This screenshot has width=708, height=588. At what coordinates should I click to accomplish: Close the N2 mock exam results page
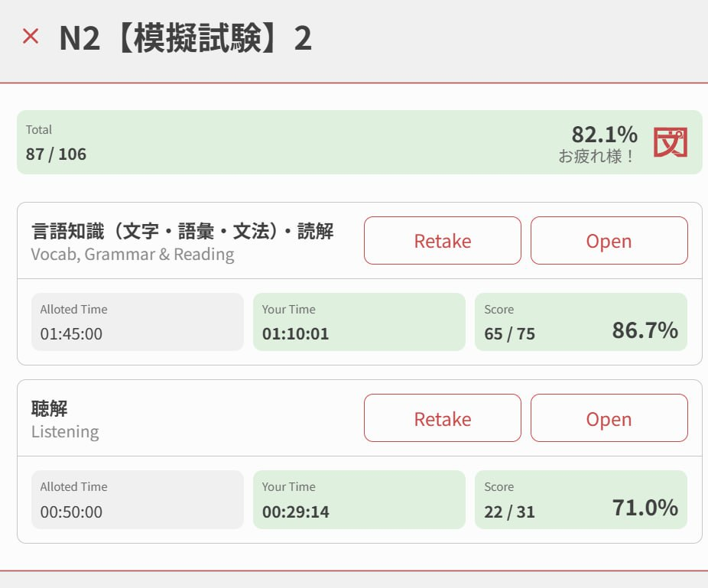click(31, 36)
